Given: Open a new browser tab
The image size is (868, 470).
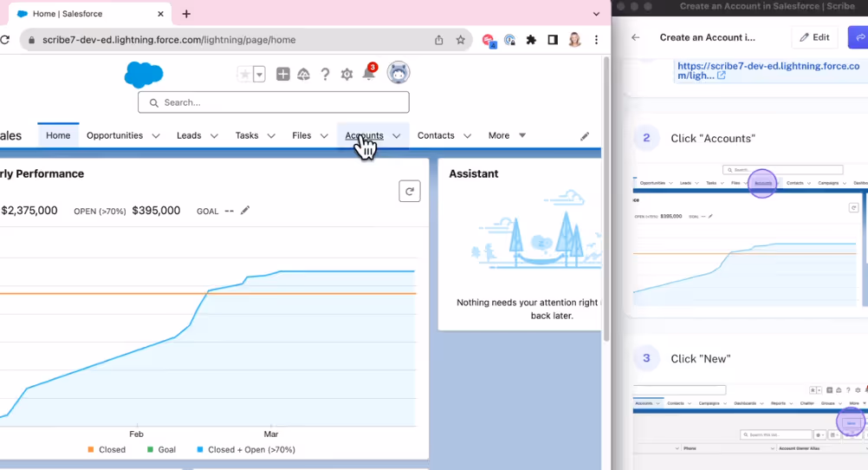Looking at the screenshot, I should click(x=186, y=14).
